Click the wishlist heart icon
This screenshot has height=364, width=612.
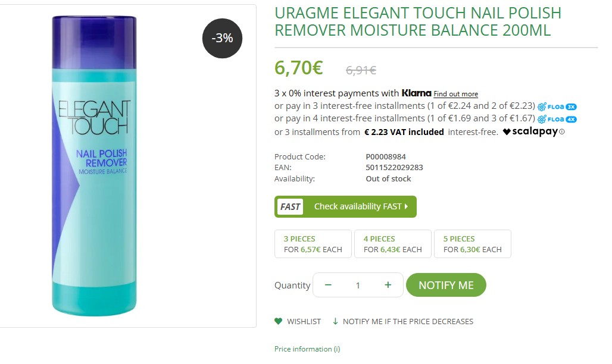pos(278,321)
